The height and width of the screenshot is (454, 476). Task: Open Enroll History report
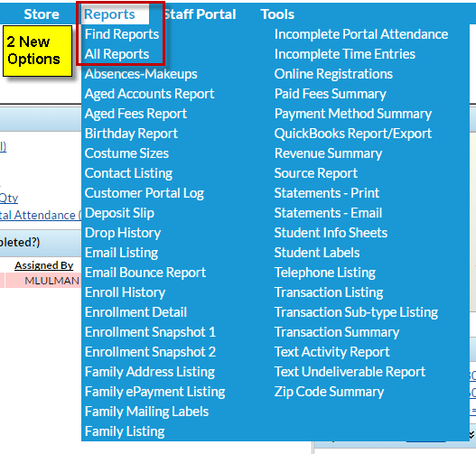coord(125,292)
